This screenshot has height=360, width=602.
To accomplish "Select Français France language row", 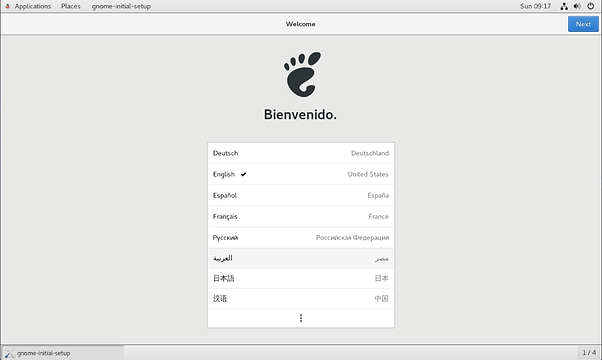I will (301, 216).
